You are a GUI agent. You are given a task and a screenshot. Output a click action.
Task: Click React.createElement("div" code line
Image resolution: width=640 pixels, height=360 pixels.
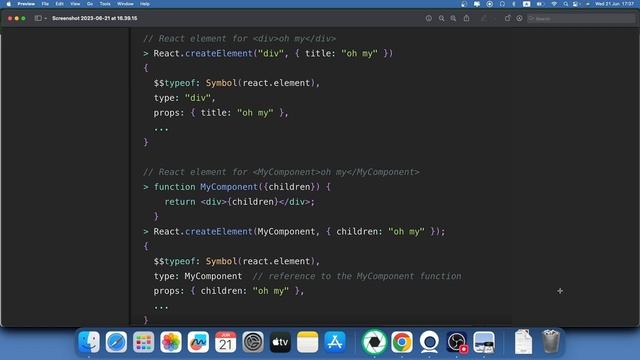click(x=273, y=53)
